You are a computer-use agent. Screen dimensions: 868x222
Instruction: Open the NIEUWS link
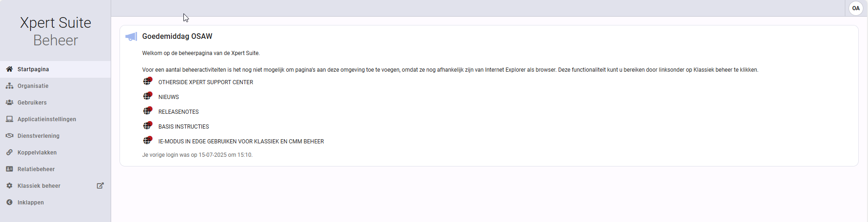(x=169, y=97)
